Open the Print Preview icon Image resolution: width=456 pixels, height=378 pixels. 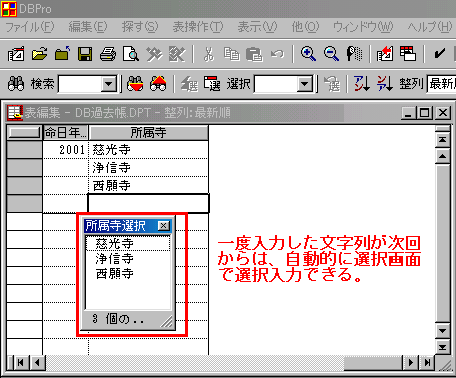(x=131, y=54)
